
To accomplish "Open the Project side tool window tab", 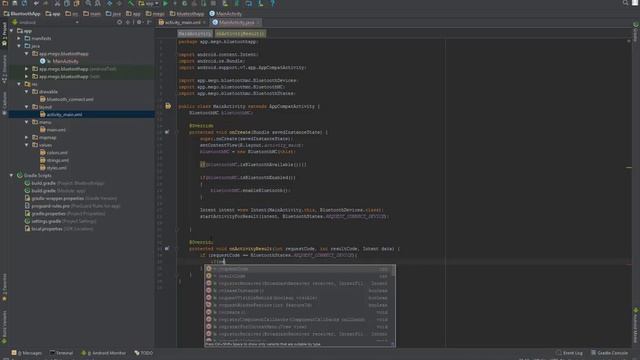I will point(4,35).
